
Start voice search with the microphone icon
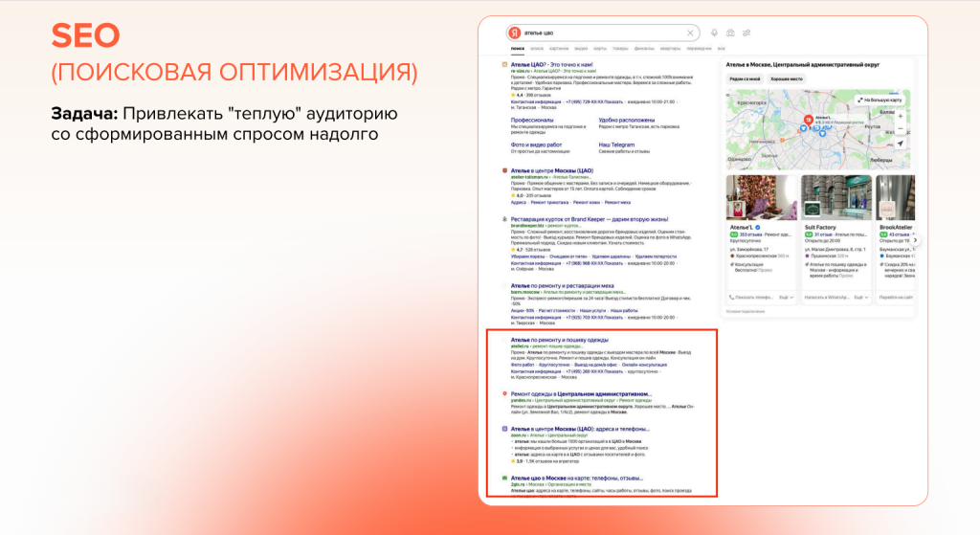click(x=714, y=33)
